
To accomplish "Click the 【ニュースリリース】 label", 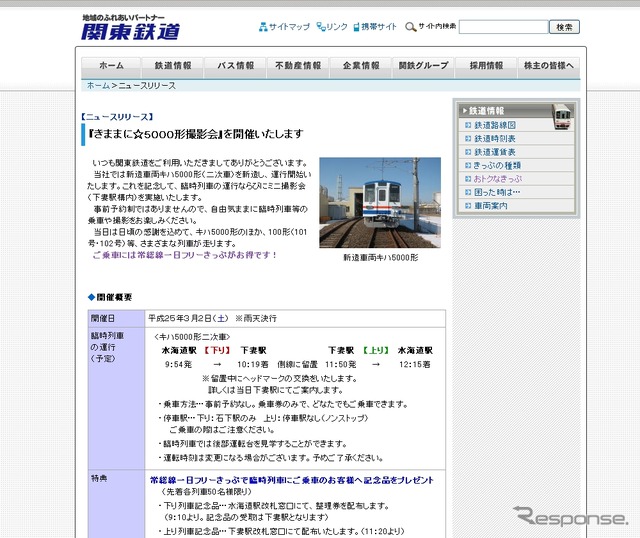I will [x=117, y=117].
